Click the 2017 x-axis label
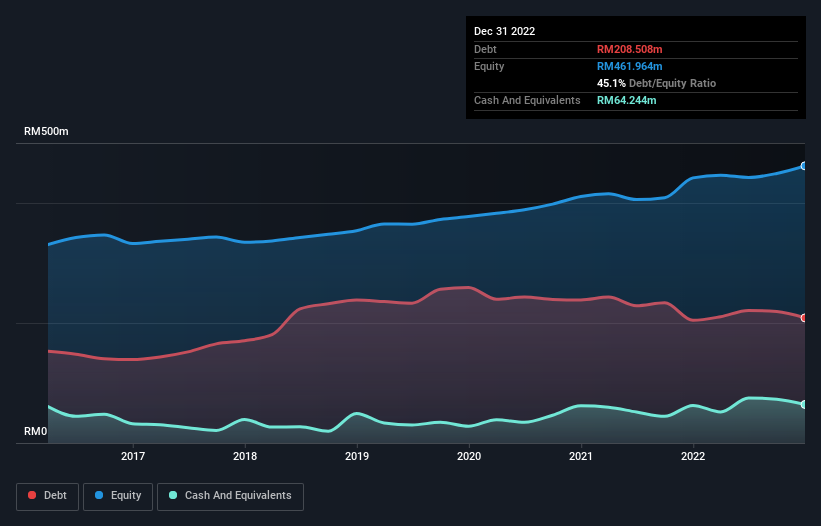 [133, 456]
